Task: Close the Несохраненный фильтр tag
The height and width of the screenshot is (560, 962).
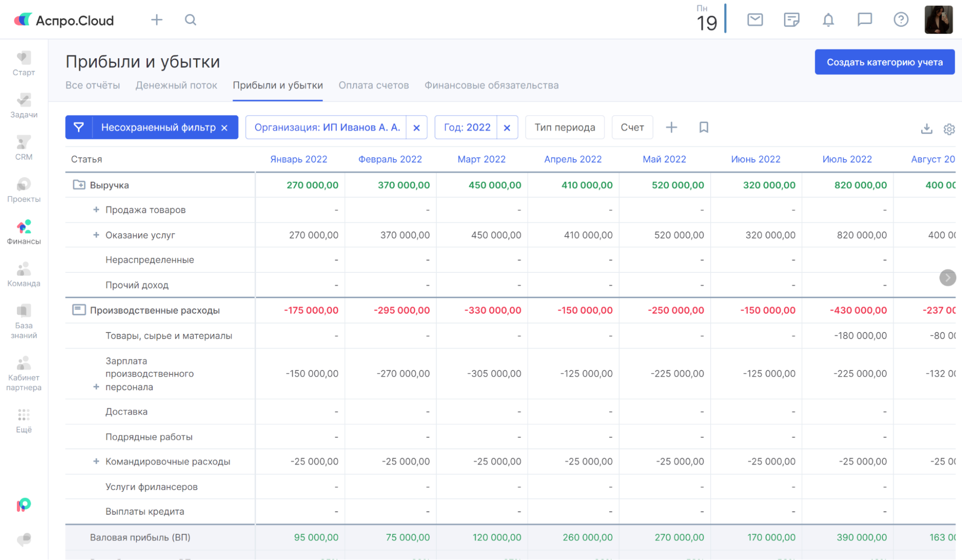Action: pyautogui.click(x=224, y=127)
